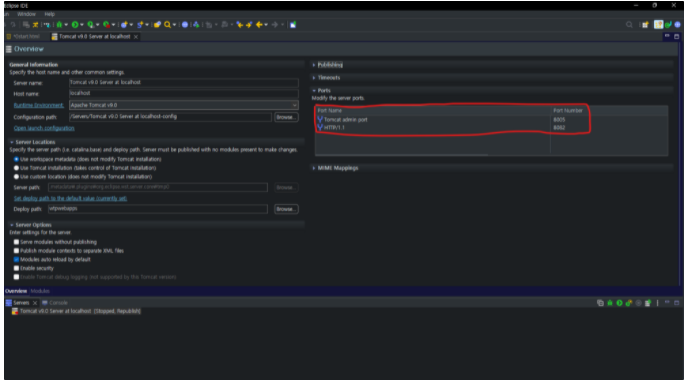Click the Debug bug icon in main toolbar
This screenshot has height=380, width=684.
[x=59, y=25]
